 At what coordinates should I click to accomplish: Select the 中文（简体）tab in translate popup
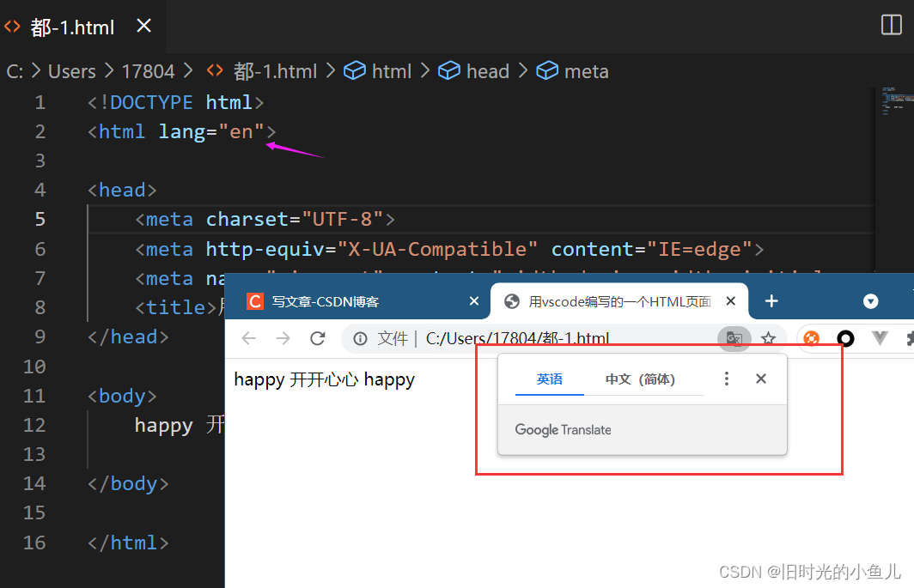point(640,379)
